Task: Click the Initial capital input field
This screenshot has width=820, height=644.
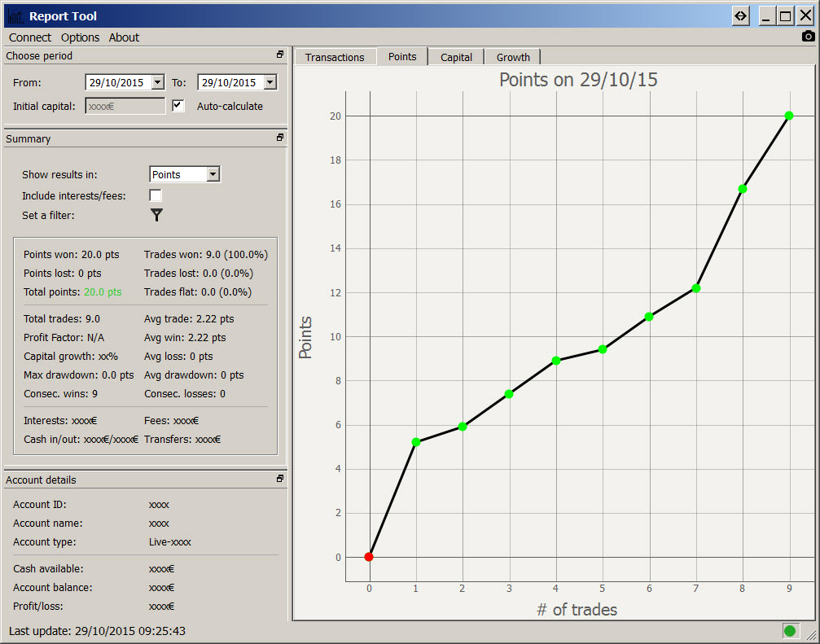Action: pyautogui.click(x=125, y=106)
